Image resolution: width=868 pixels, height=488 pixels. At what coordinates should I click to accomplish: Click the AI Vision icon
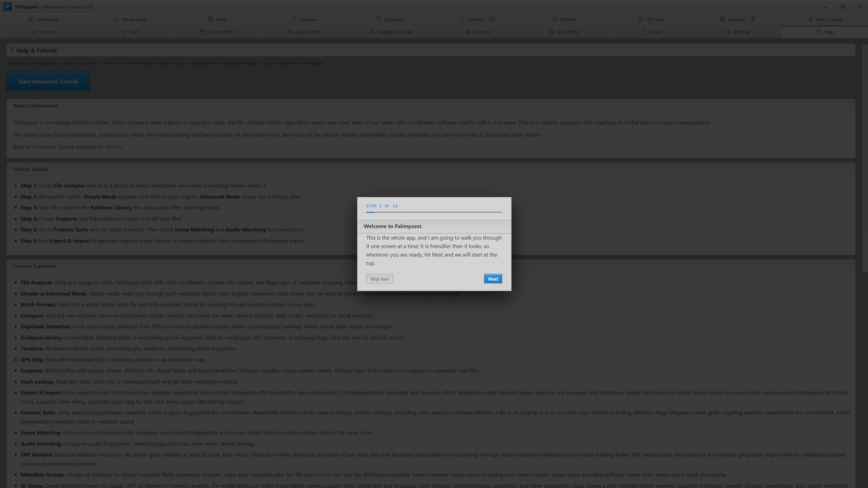468,32
